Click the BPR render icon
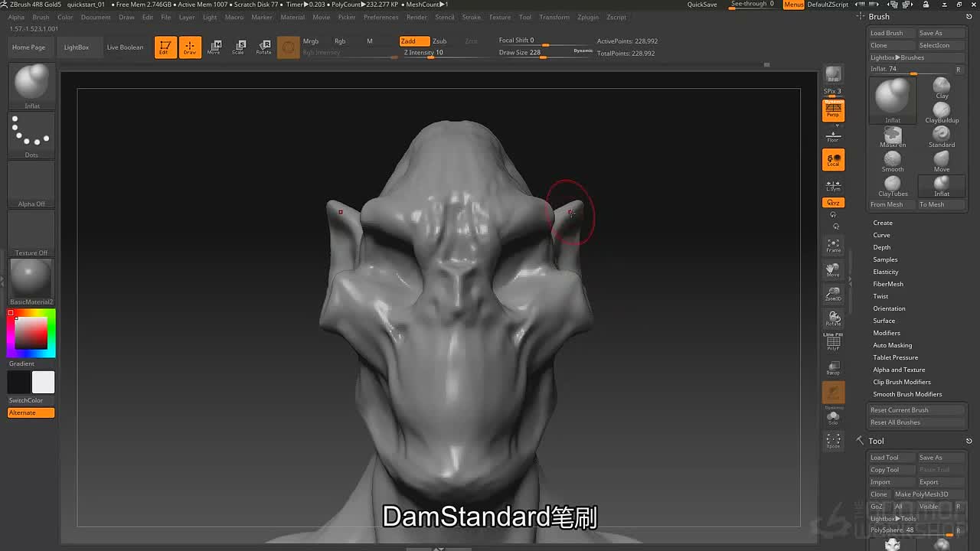The width and height of the screenshot is (980, 551). click(833, 75)
